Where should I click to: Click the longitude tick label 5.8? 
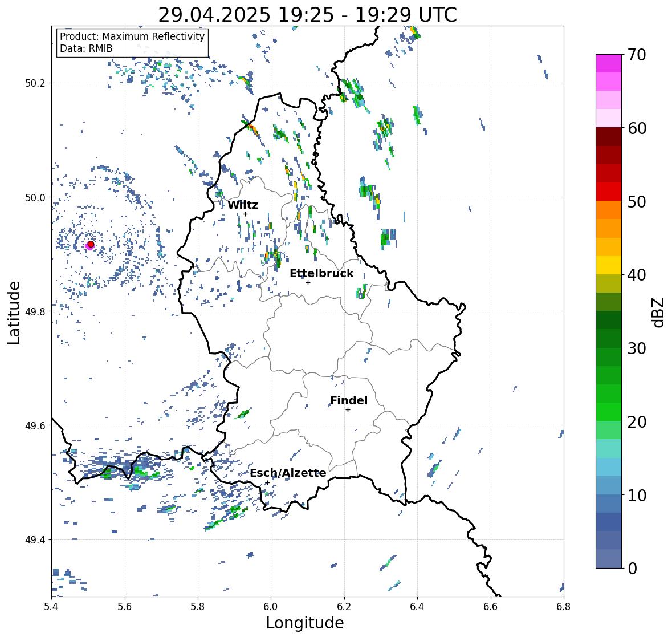pos(198,606)
